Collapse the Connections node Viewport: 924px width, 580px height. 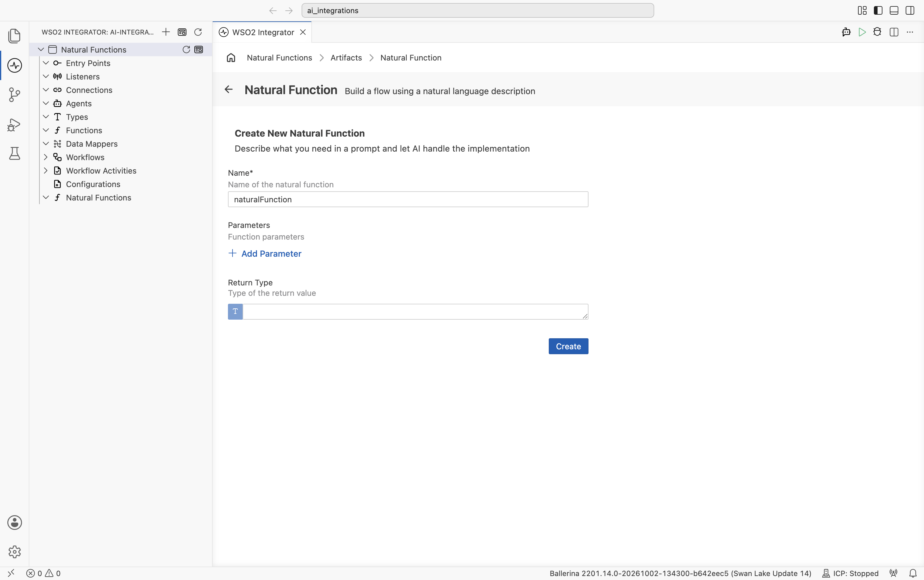[x=46, y=90]
